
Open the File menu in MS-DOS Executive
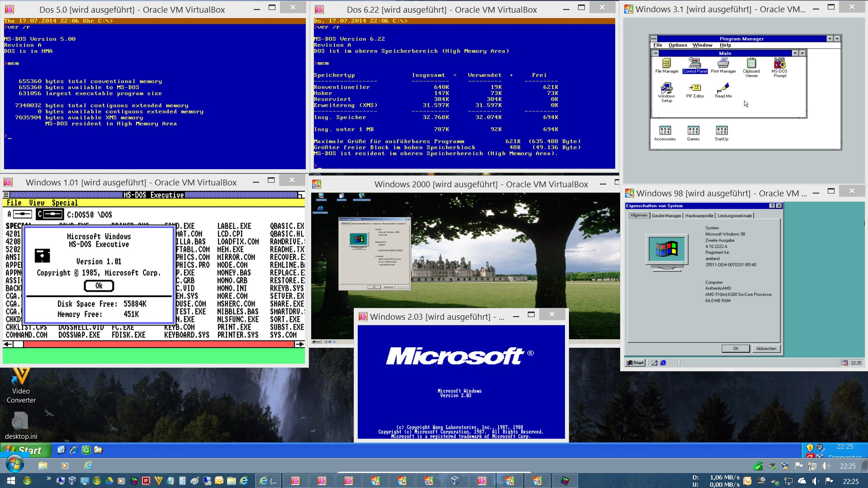[x=14, y=203]
